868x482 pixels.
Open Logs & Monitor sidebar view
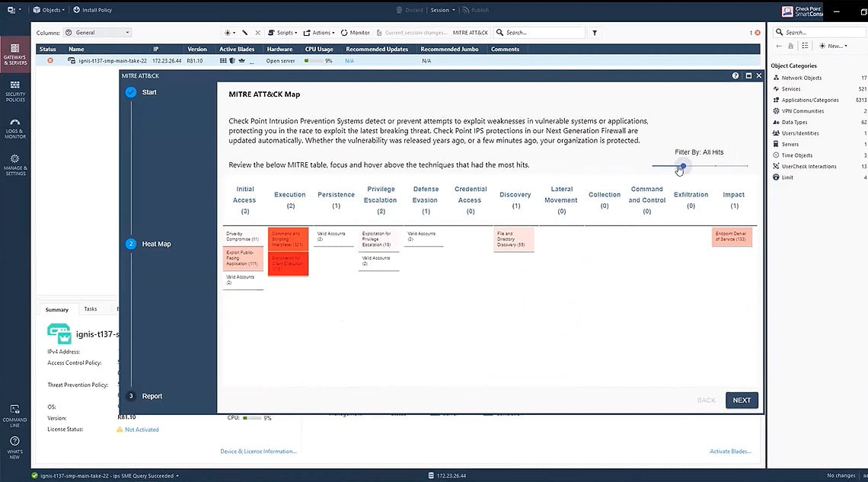click(x=15, y=129)
